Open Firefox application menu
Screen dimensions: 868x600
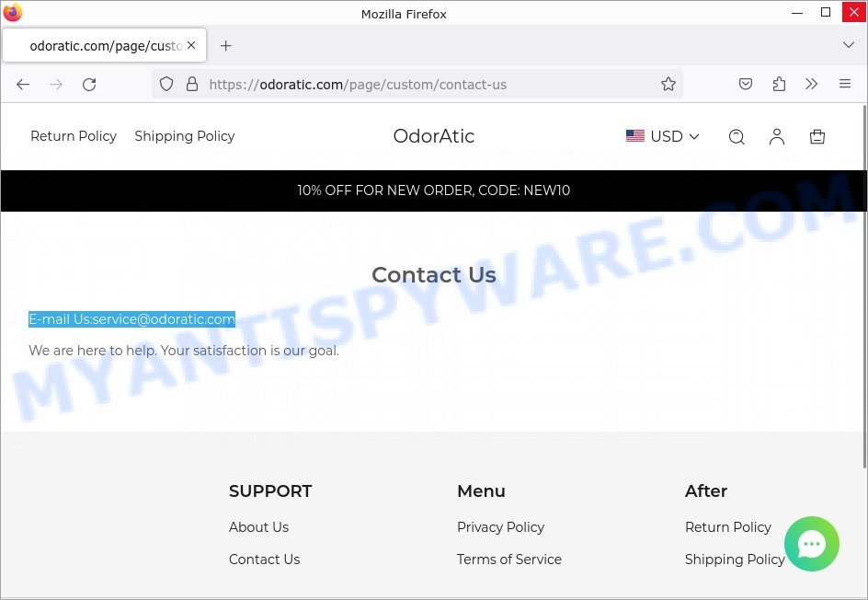pyautogui.click(x=845, y=85)
